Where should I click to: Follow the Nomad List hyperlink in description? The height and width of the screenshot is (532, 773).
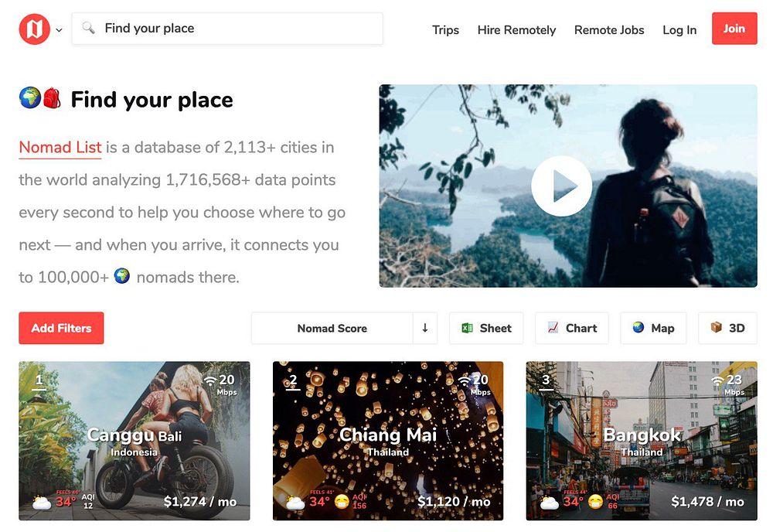tap(60, 148)
